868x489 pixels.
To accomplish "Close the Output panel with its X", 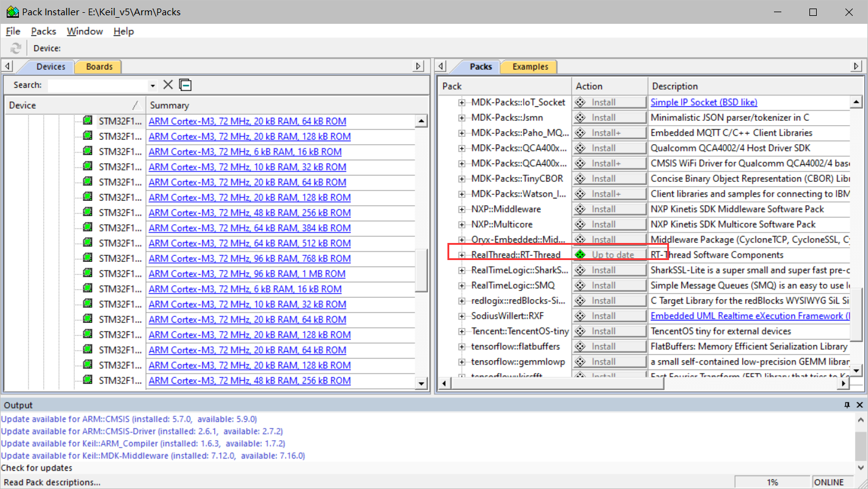I will pyautogui.click(x=859, y=405).
